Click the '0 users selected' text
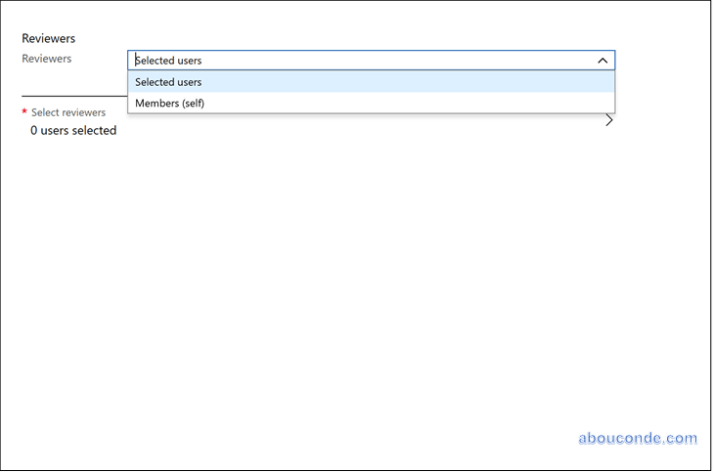 coord(73,131)
